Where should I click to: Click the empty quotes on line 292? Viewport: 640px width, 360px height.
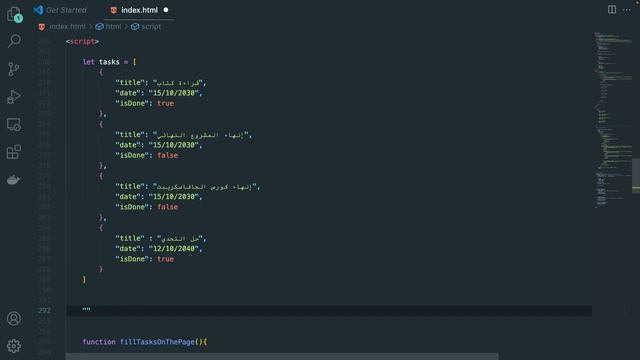click(86, 310)
